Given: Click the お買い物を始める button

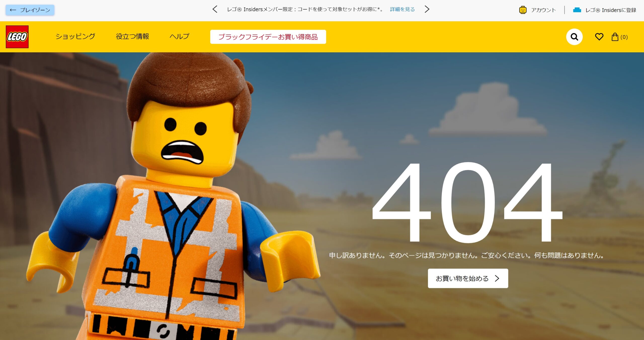Looking at the screenshot, I should point(468,278).
